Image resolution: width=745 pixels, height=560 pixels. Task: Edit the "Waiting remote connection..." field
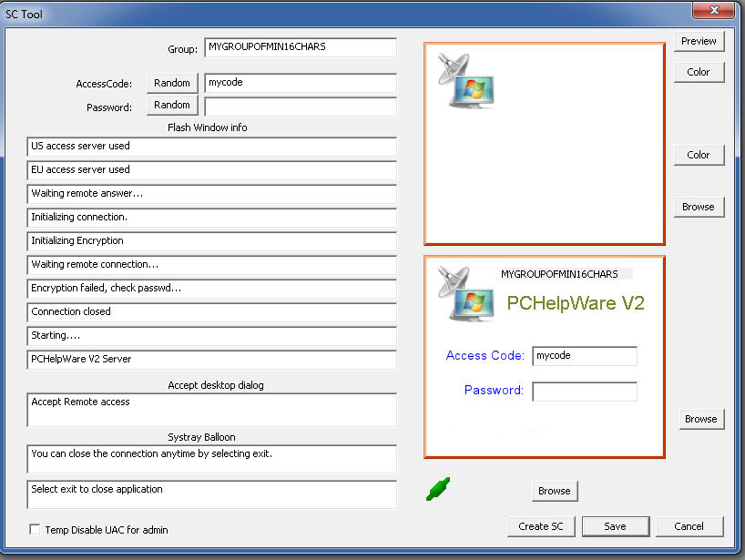[x=211, y=265]
